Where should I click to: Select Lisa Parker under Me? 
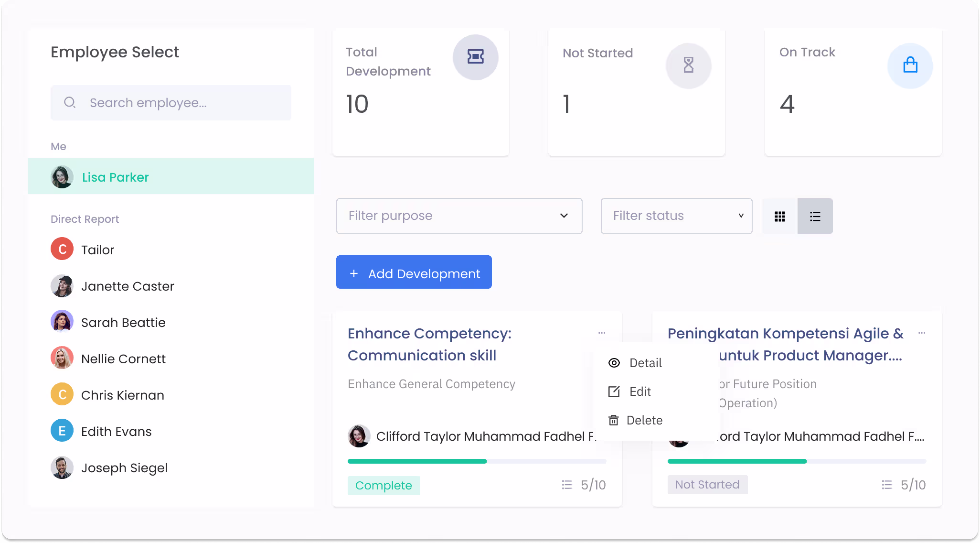coord(171,176)
